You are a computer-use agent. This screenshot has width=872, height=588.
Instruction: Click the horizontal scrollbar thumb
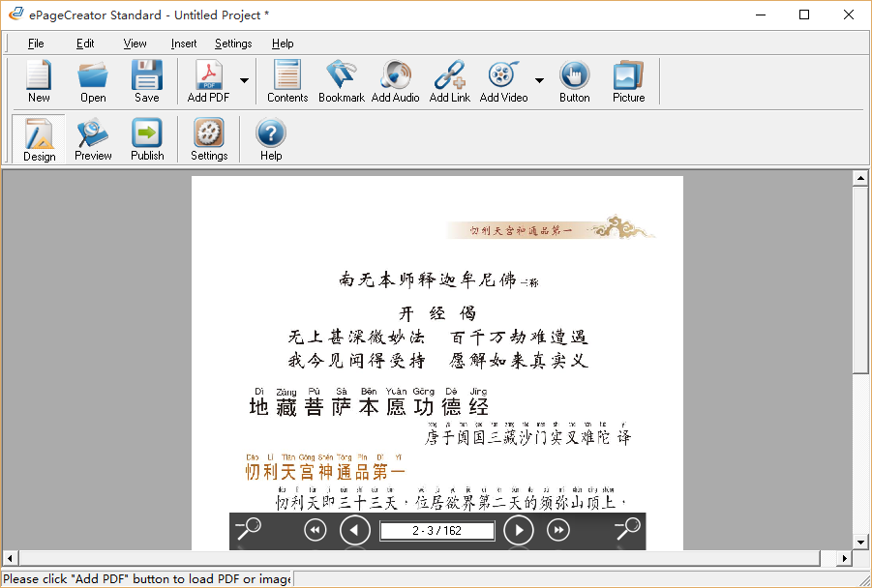[419, 558]
